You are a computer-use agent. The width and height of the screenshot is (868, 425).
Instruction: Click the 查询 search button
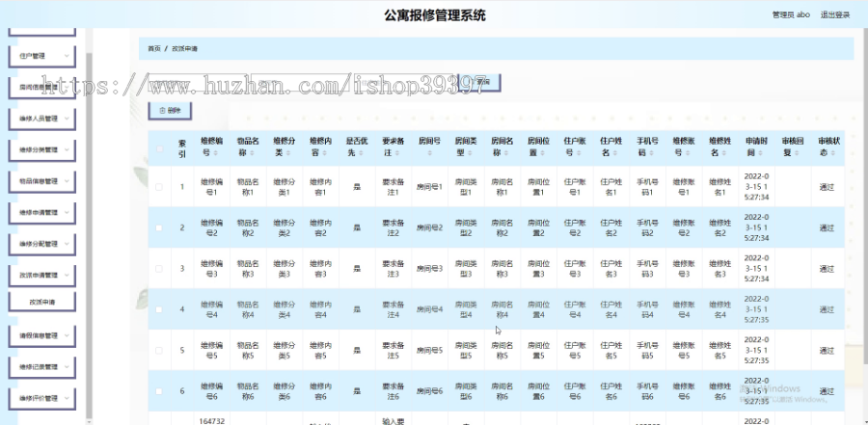(x=479, y=82)
